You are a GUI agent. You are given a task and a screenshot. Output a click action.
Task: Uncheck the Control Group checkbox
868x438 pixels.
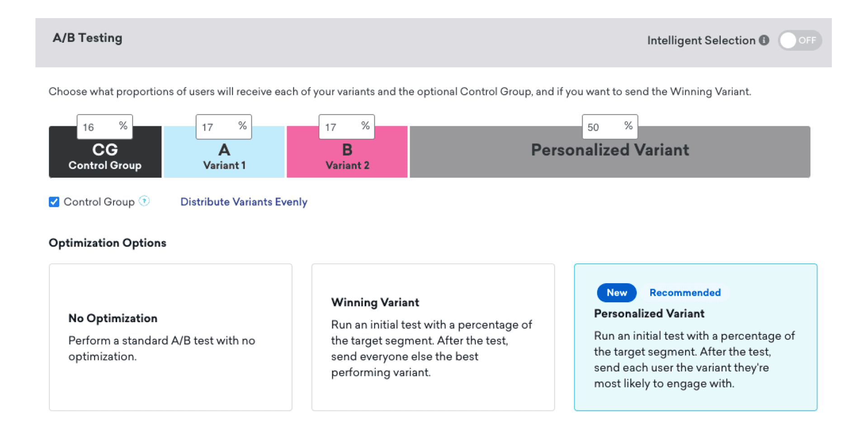(54, 202)
